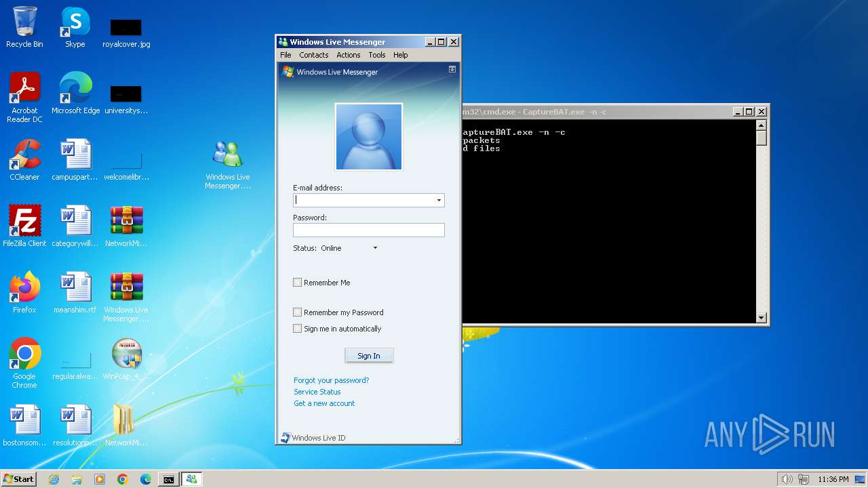Click cmd window scrollbar up arrow
Image resolution: width=868 pixels, height=488 pixels.
point(761,125)
